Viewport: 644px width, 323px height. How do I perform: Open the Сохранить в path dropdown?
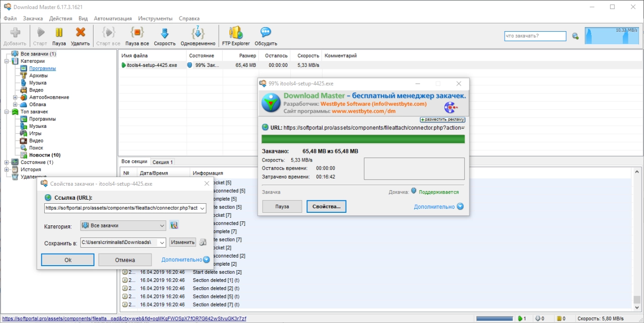tap(162, 243)
